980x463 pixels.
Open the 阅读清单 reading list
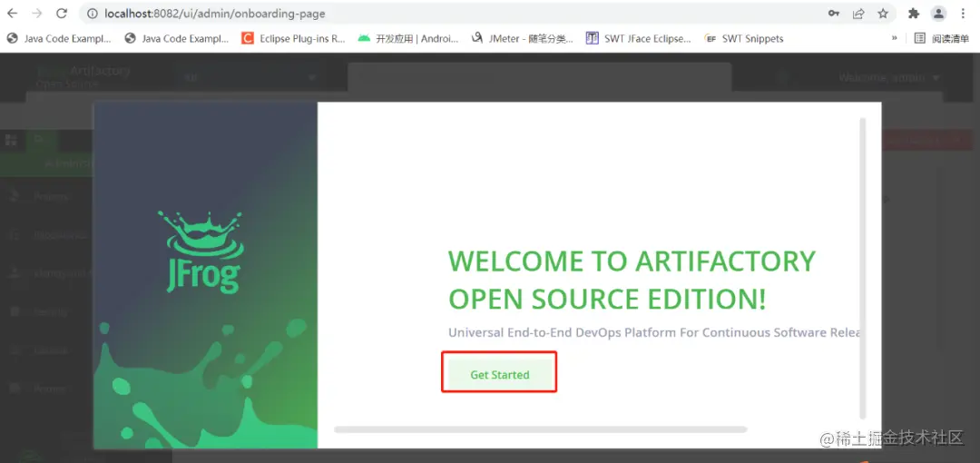pyautogui.click(x=942, y=38)
